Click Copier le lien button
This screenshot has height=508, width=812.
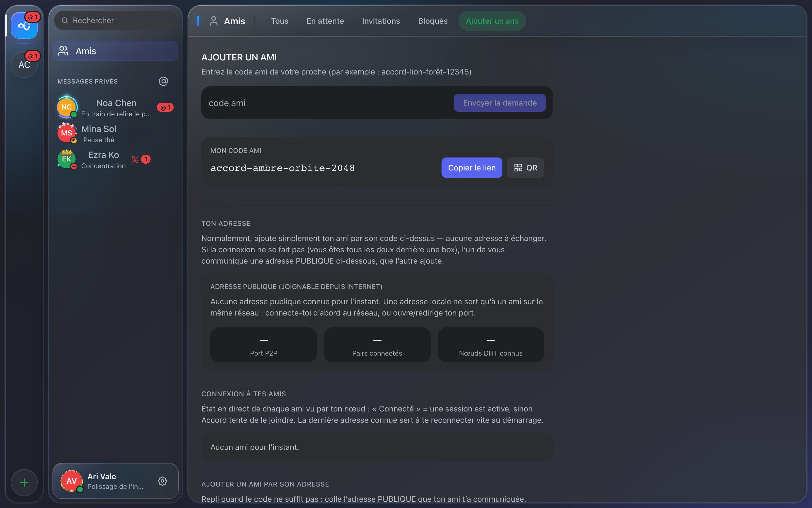472,168
